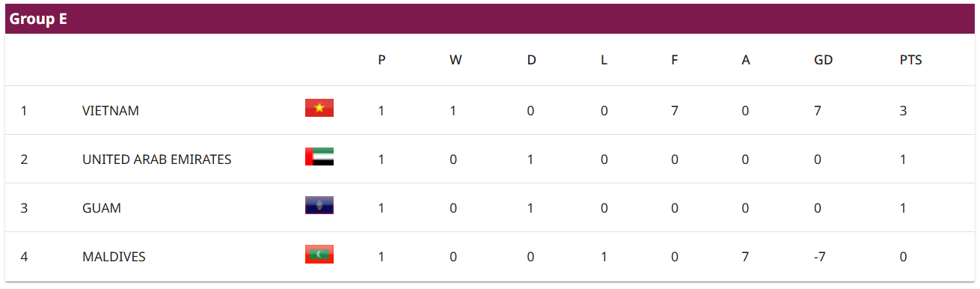Click the Vietnam flag icon

(319, 108)
